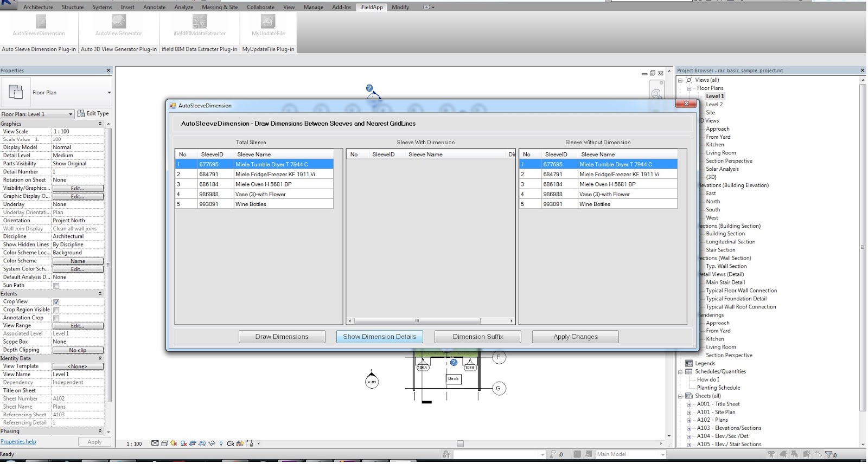The height and width of the screenshot is (470, 868).
Task: Click the Edit Type icon in Properties
Action: [x=81, y=113]
